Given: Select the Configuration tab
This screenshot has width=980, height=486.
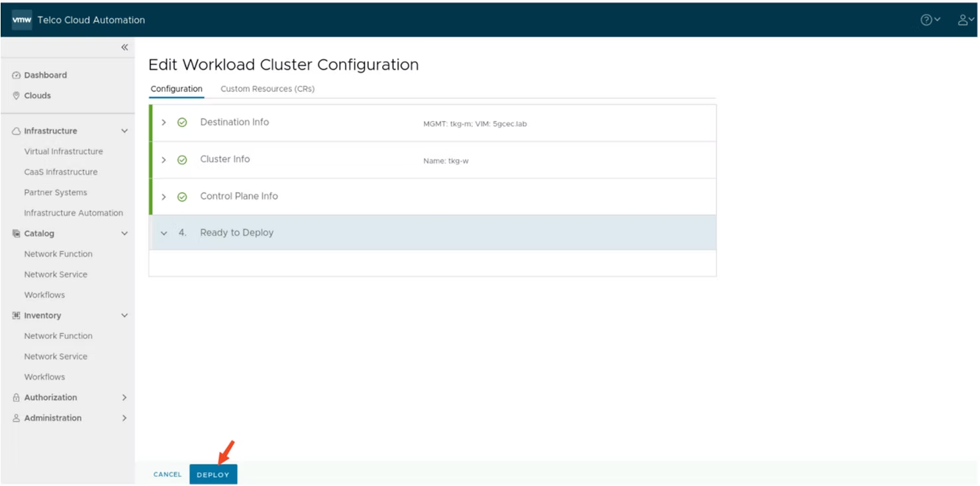Looking at the screenshot, I should pyautogui.click(x=176, y=89).
